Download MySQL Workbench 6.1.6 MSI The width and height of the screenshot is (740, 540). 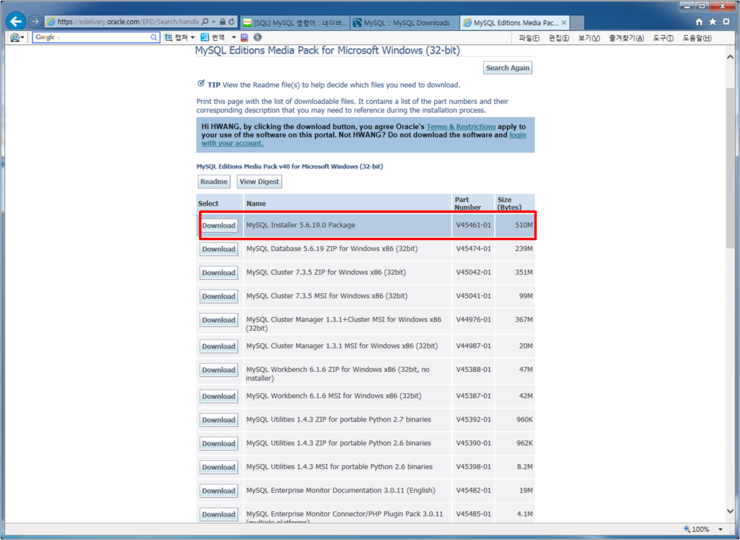pyautogui.click(x=219, y=397)
